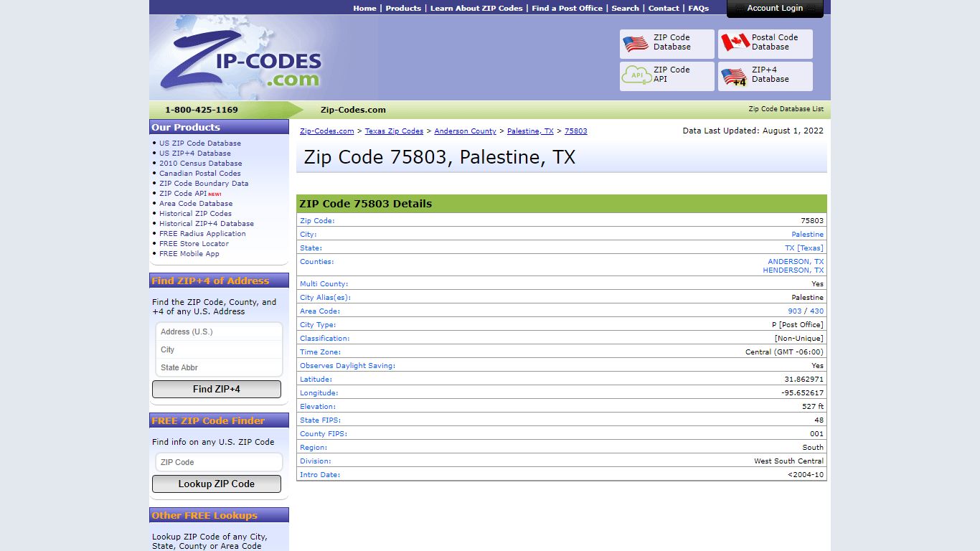980x551 pixels.
Task: Focus the State Abbr input field
Action: tap(219, 367)
